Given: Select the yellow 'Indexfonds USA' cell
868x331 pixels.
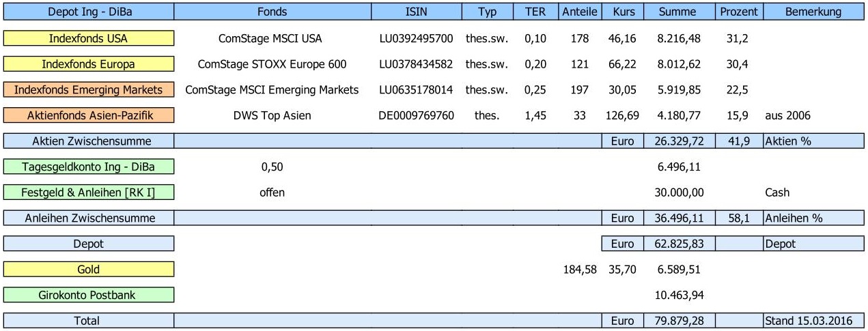Looking at the screenshot, I should (89, 39).
